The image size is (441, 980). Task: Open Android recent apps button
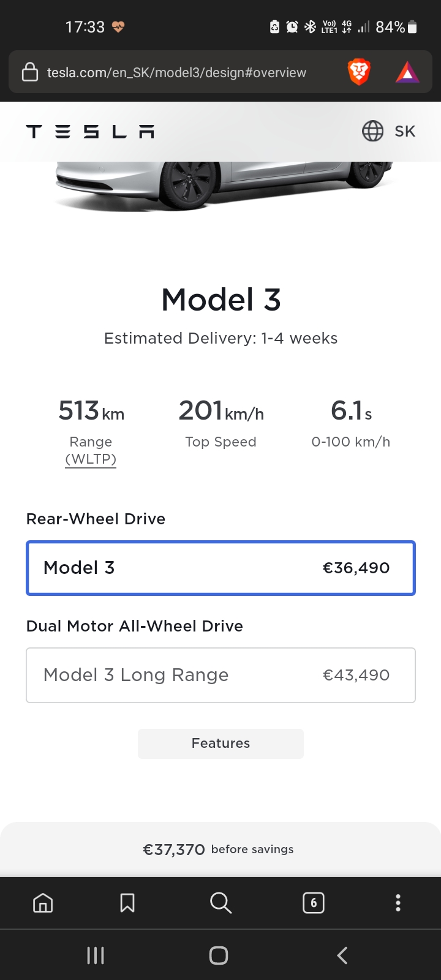tap(96, 956)
